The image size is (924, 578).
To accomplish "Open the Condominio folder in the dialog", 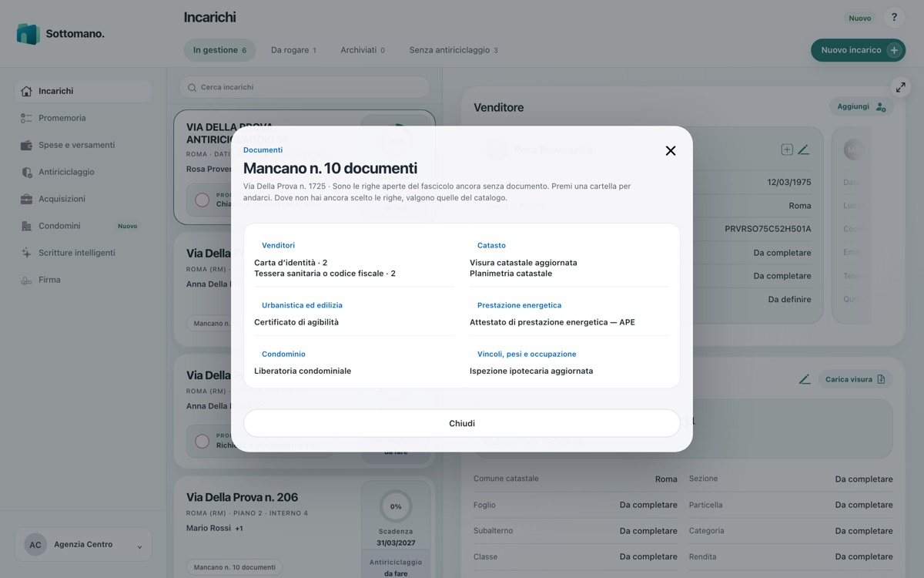I will click(283, 354).
